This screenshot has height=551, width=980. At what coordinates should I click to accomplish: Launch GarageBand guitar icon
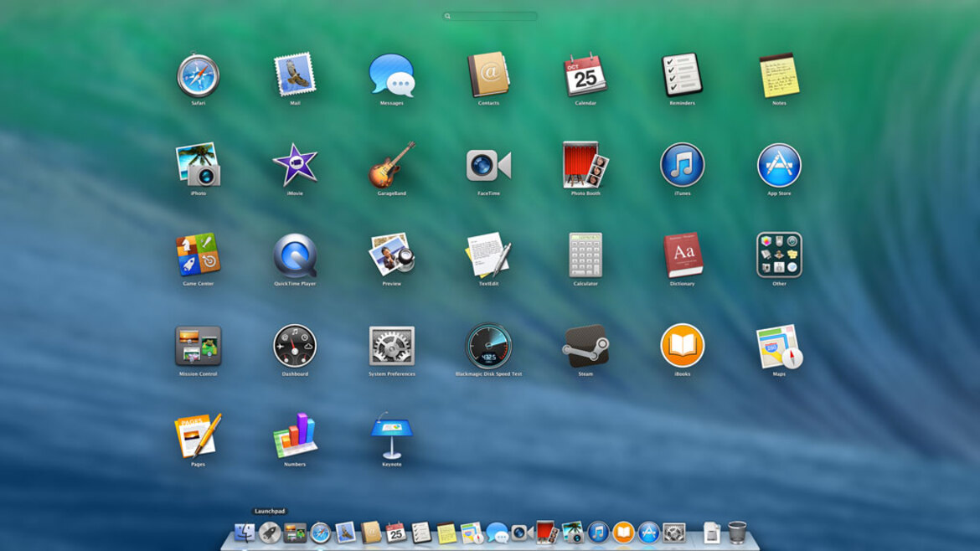pyautogui.click(x=392, y=165)
